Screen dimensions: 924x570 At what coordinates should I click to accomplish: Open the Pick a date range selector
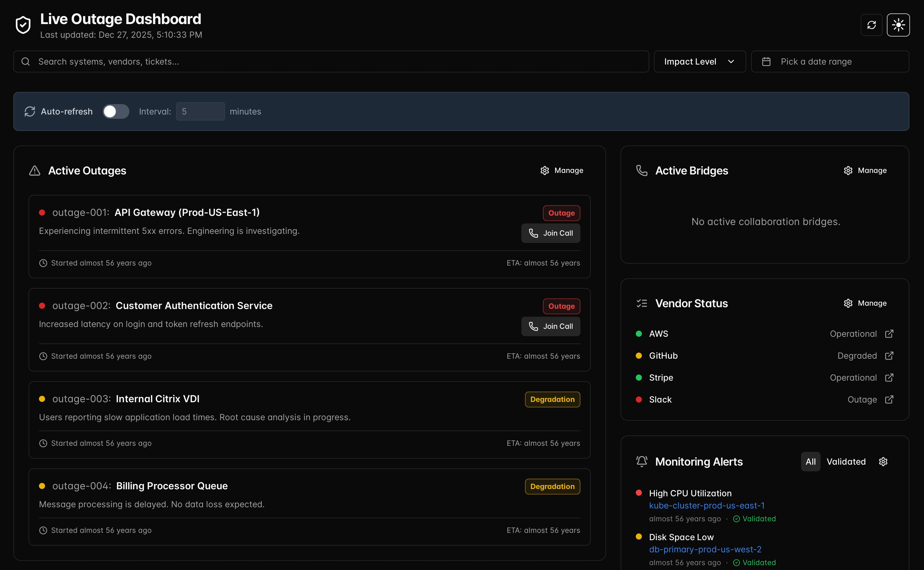pos(816,61)
